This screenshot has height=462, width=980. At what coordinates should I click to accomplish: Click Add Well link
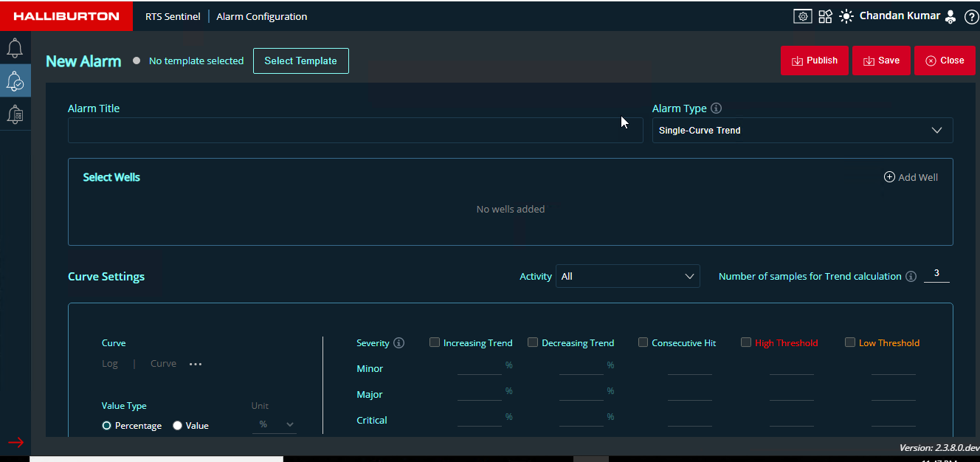pyautogui.click(x=911, y=177)
